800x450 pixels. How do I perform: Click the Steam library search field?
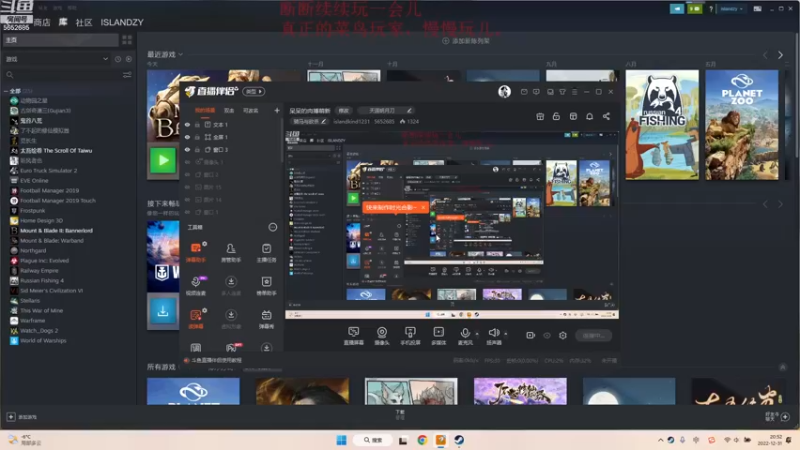pos(62,75)
